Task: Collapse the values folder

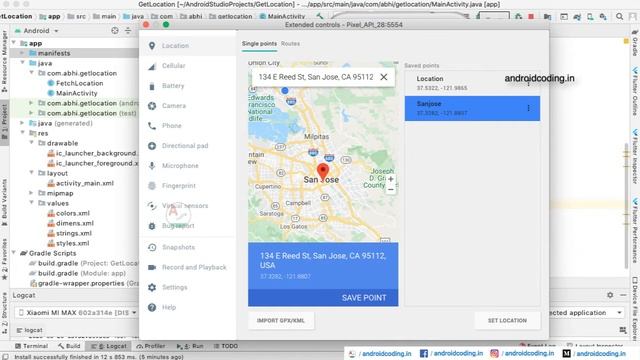Action: (x=31, y=203)
